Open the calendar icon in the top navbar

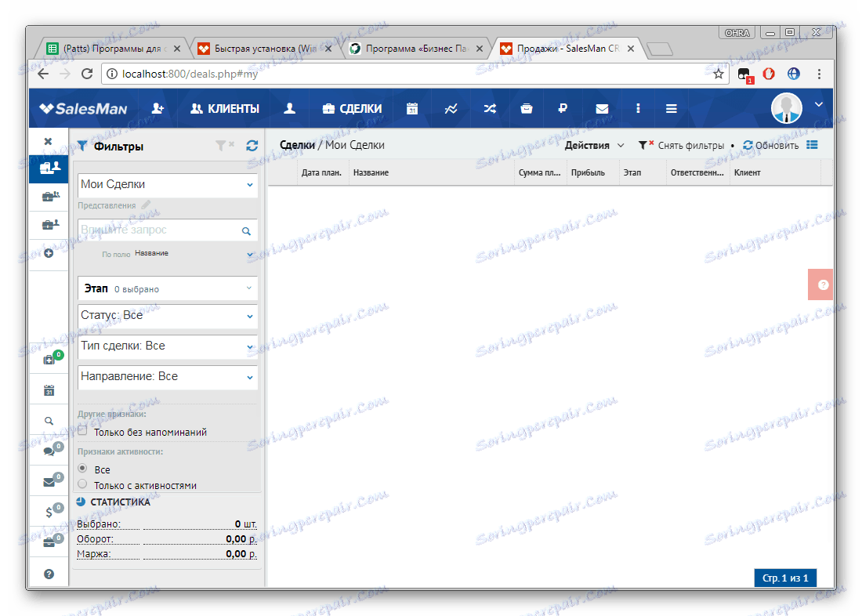(412, 108)
